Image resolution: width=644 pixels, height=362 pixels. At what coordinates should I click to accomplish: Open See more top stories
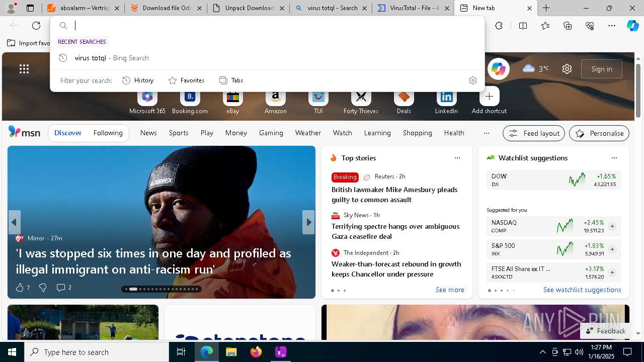[450, 290]
